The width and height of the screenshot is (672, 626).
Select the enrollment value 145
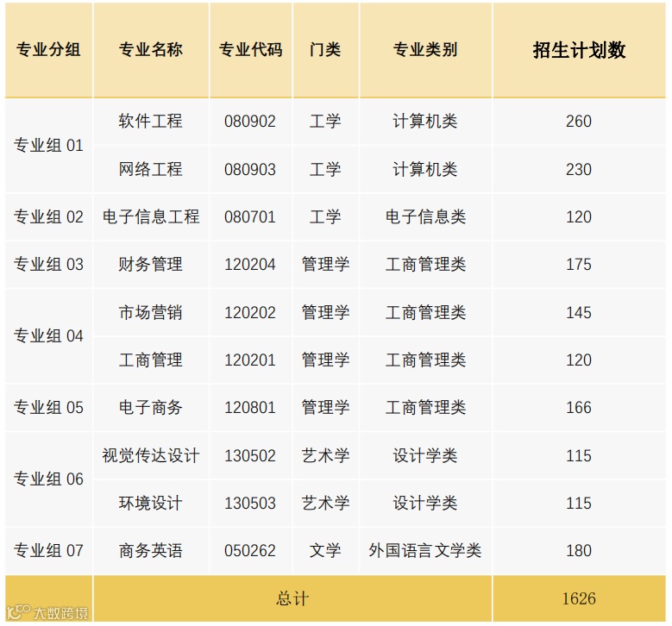coord(579,312)
